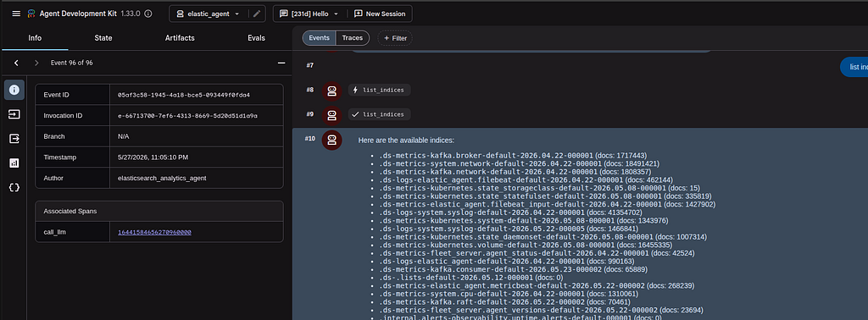Add a Filter chip
The image size is (868, 320).
[x=395, y=38]
